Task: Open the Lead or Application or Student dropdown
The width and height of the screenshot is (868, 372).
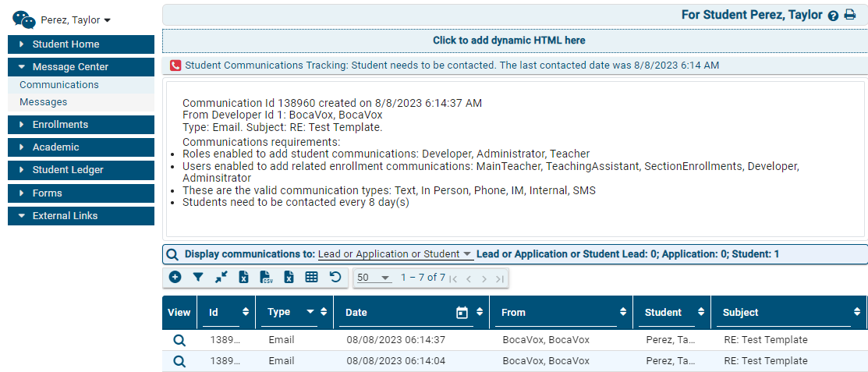Action: tap(396, 254)
